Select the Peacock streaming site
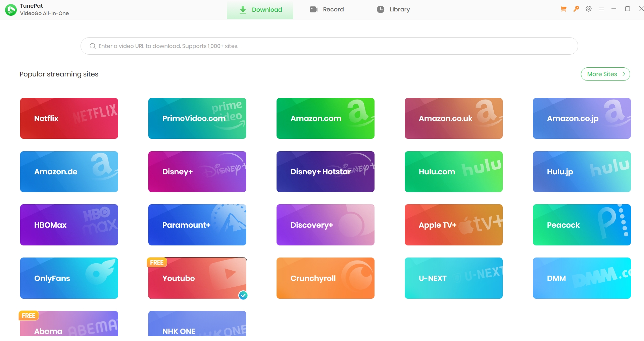 tap(582, 225)
